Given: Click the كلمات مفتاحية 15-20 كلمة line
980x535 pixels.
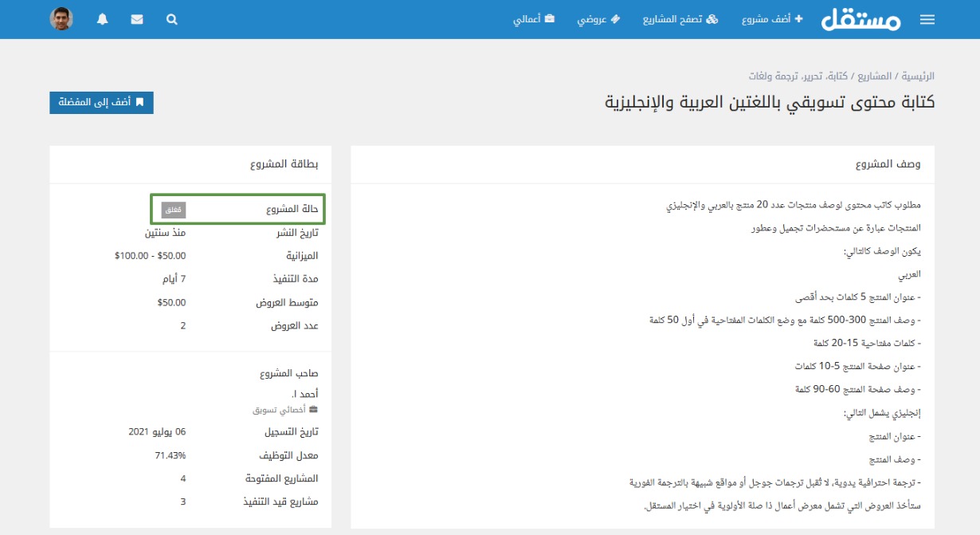Looking at the screenshot, I should [867, 343].
